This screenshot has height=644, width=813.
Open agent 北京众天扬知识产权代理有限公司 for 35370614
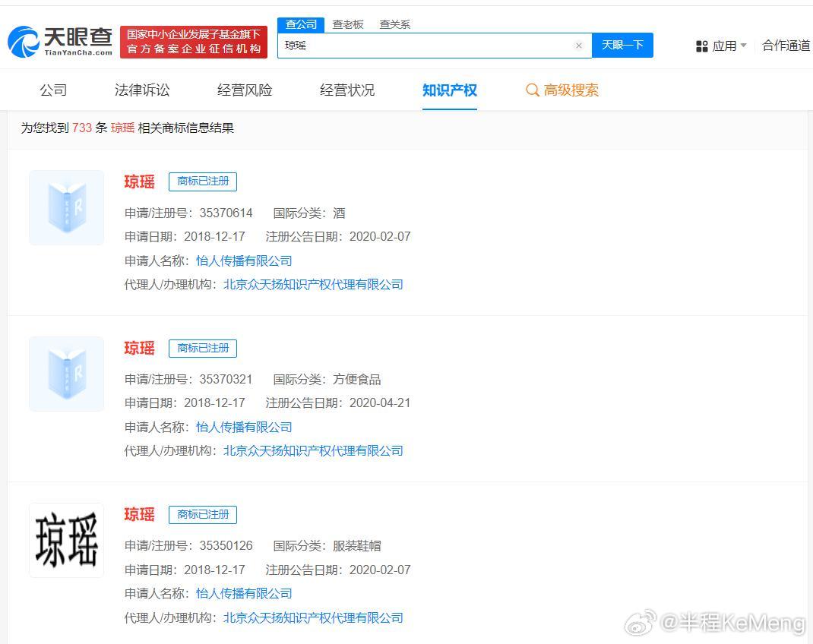tap(313, 285)
